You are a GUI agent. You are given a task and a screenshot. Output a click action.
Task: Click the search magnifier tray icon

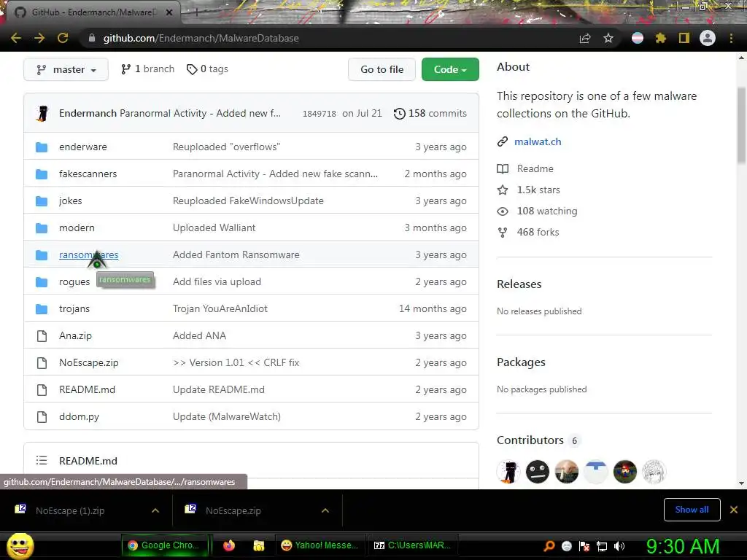coord(549,546)
